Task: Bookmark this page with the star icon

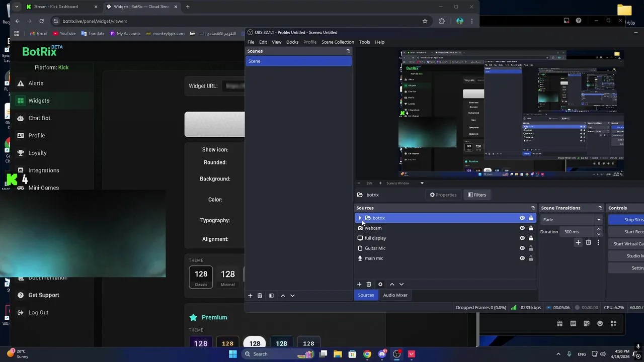Action: [x=425, y=21]
